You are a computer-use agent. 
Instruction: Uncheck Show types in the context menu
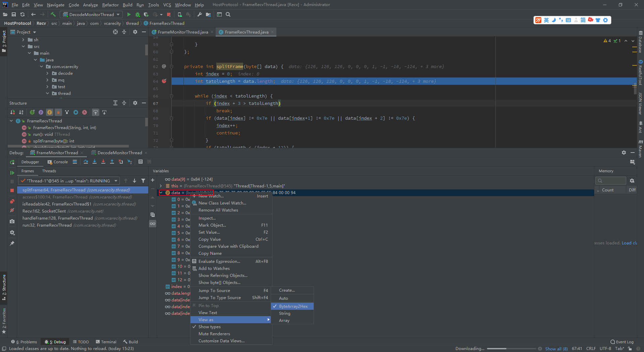click(210, 327)
